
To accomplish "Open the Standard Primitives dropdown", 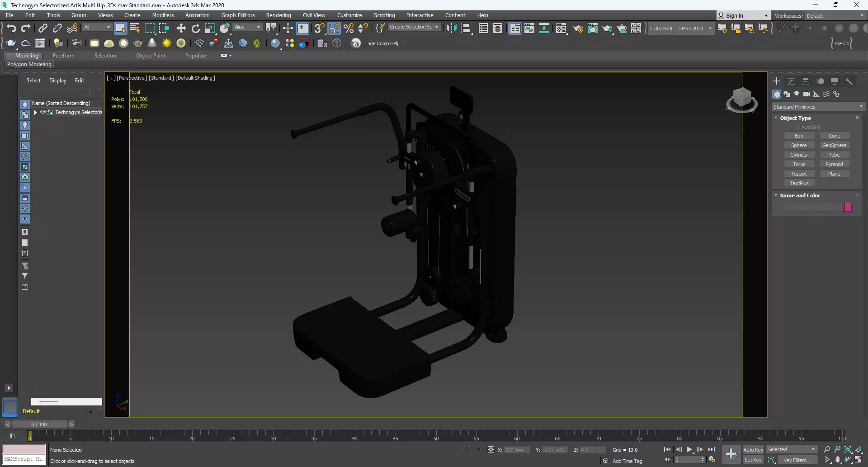I will [x=818, y=107].
